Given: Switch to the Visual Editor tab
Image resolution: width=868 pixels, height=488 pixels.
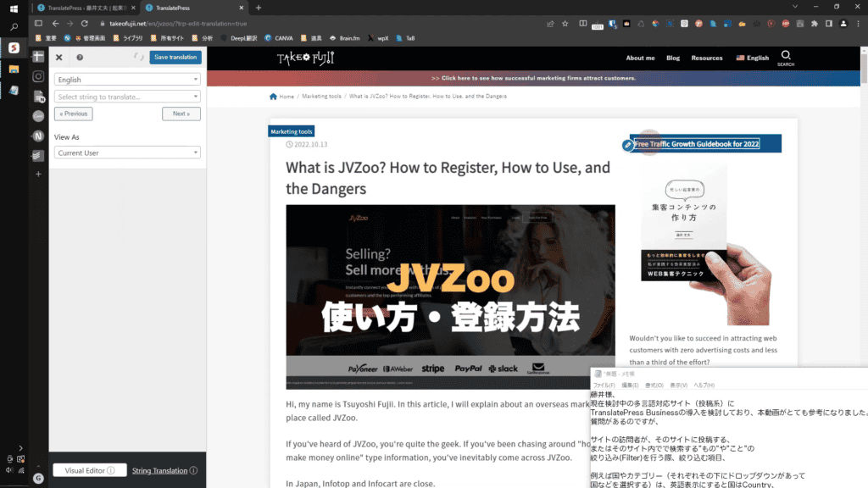Looking at the screenshot, I should [x=90, y=470].
